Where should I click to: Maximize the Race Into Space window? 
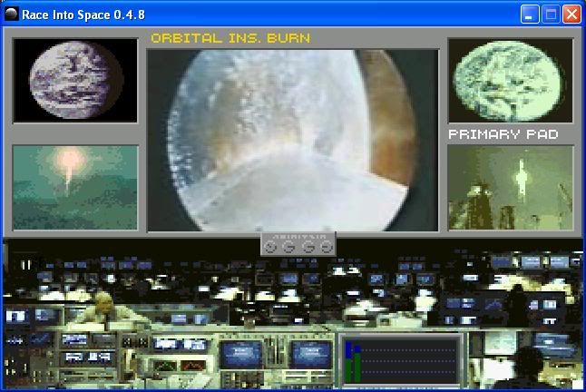coord(551,15)
